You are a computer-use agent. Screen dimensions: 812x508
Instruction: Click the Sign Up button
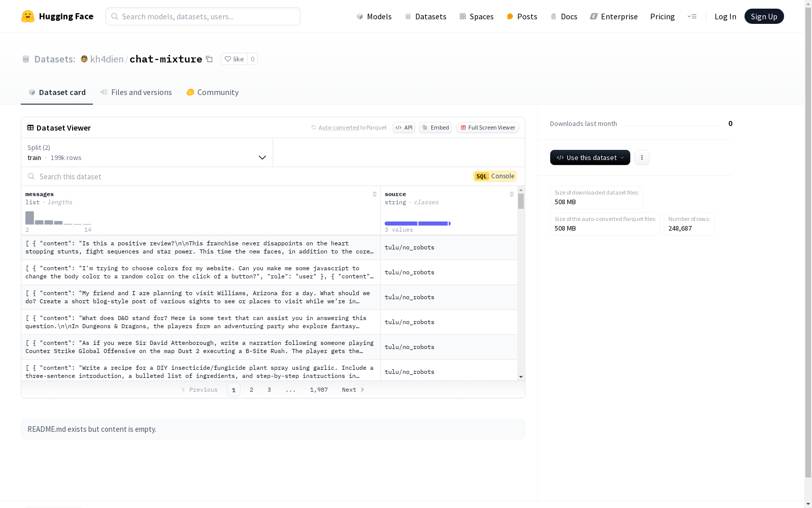(764, 16)
